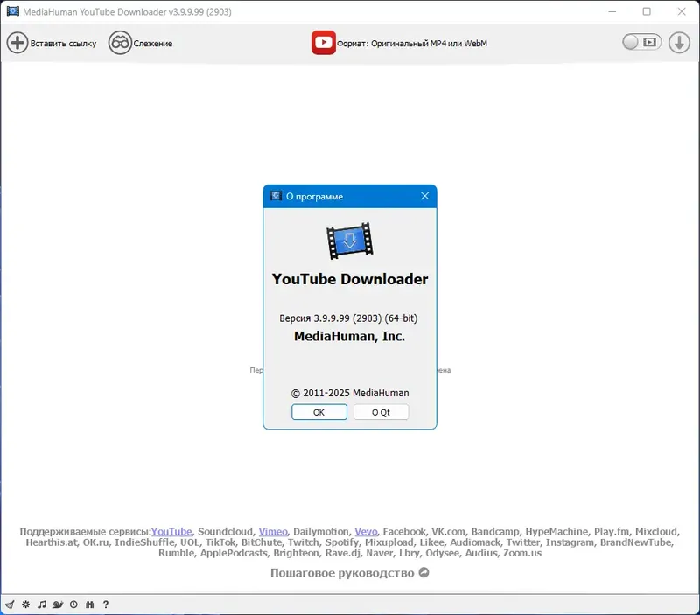The height and width of the screenshot is (615, 700).
Task: Click Soundcloud in the supported services list
Action: [226, 532]
